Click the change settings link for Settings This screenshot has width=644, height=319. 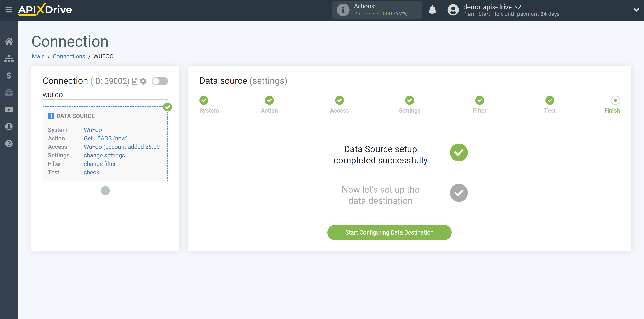pos(104,155)
